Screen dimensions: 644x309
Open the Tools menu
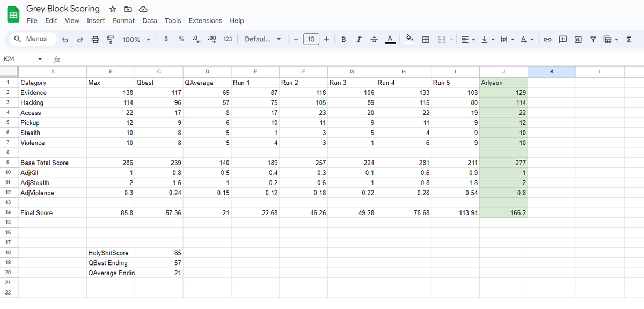(173, 21)
